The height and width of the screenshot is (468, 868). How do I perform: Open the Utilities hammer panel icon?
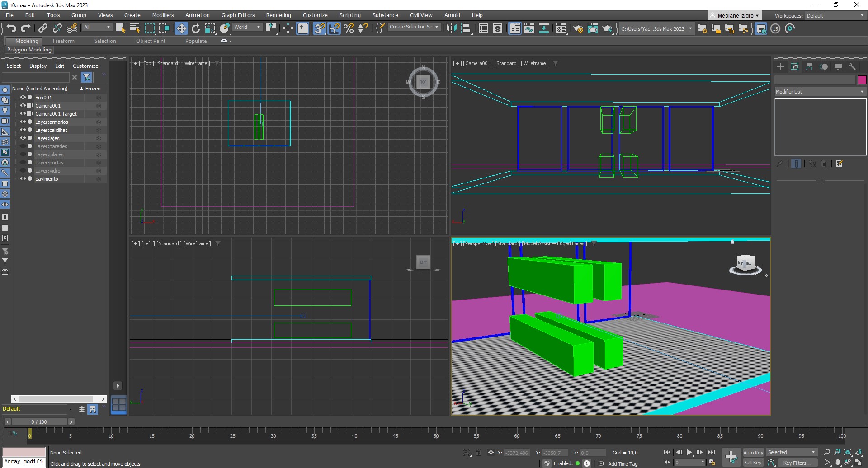[853, 67]
